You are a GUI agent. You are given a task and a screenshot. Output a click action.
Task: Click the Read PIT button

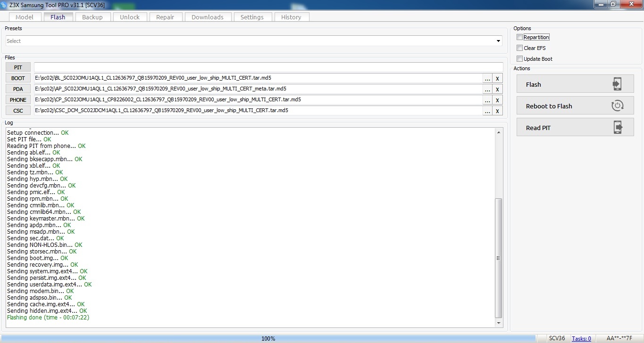575,128
